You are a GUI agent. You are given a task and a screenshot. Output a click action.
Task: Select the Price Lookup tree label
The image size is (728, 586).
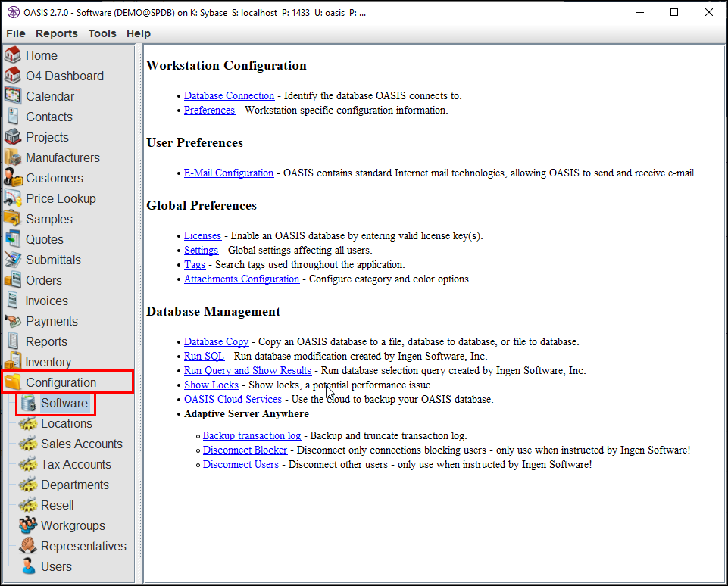[61, 198]
